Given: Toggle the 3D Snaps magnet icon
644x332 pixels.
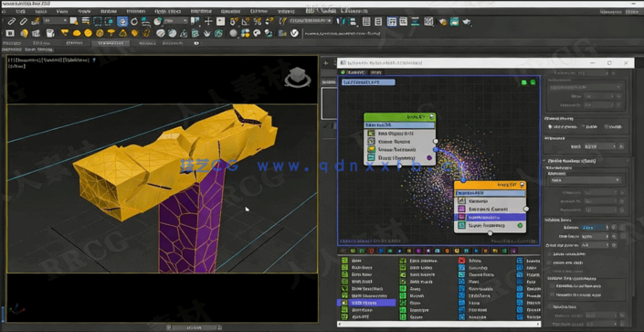Looking at the screenshot, I should [234, 20].
